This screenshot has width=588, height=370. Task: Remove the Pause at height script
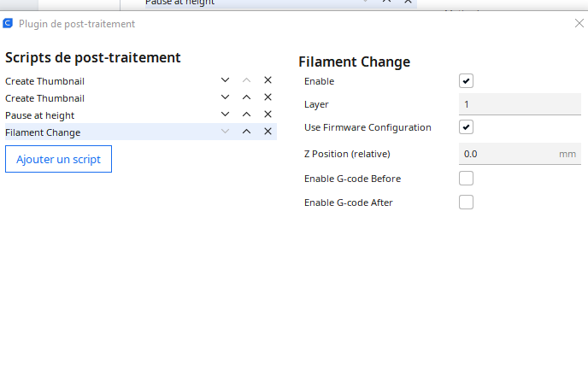(x=268, y=115)
